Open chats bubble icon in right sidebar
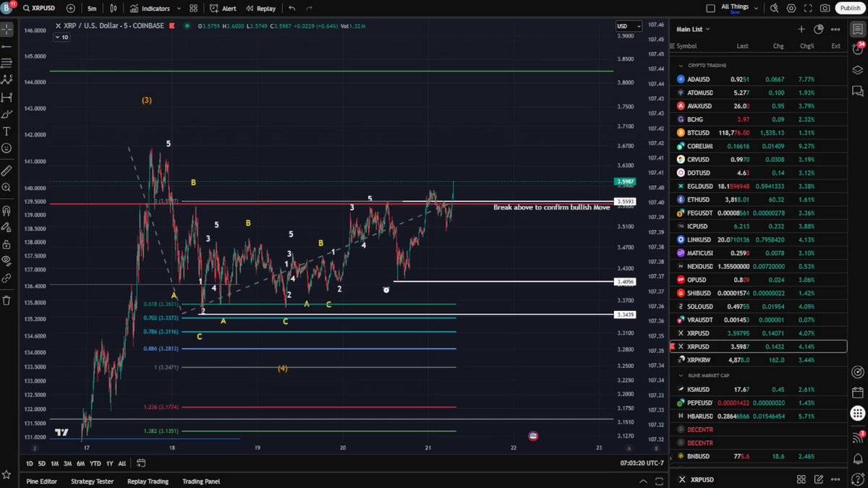This screenshot has height=488, width=868. pos(857,91)
